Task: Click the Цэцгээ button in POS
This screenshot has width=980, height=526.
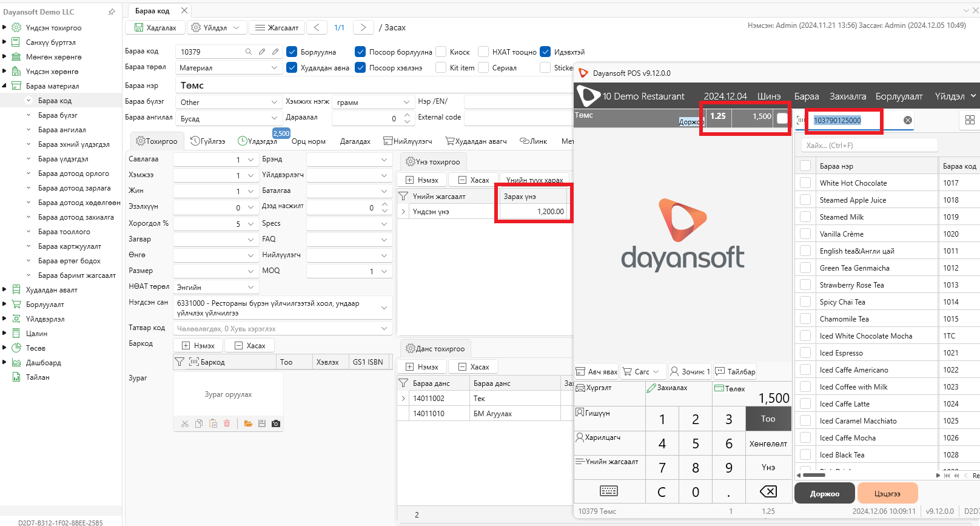Action: (887, 493)
